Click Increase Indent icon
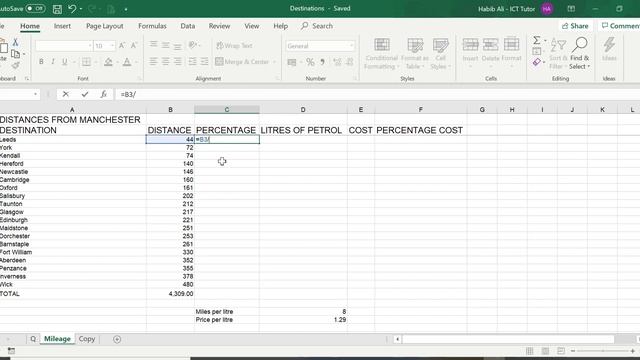 click(204, 62)
